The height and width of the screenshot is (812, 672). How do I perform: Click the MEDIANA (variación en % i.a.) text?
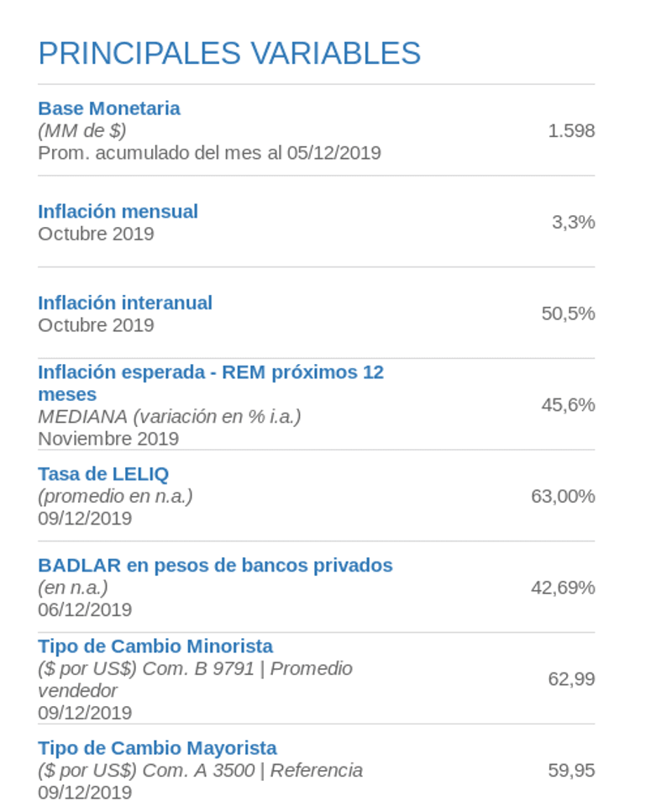[x=169, y=417]
